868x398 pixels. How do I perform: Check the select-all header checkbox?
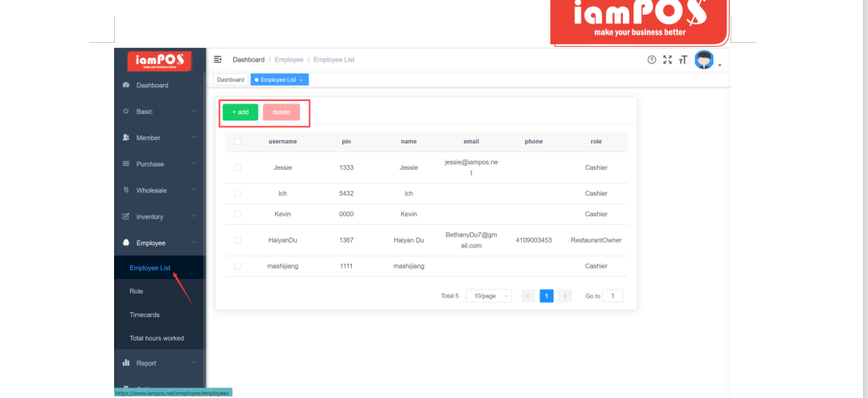[238, 142]
